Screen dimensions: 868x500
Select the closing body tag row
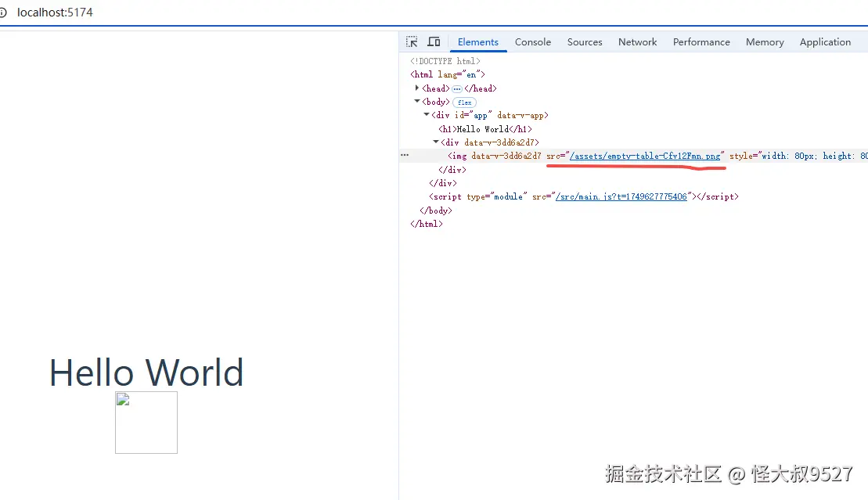[x=436, y=210]
